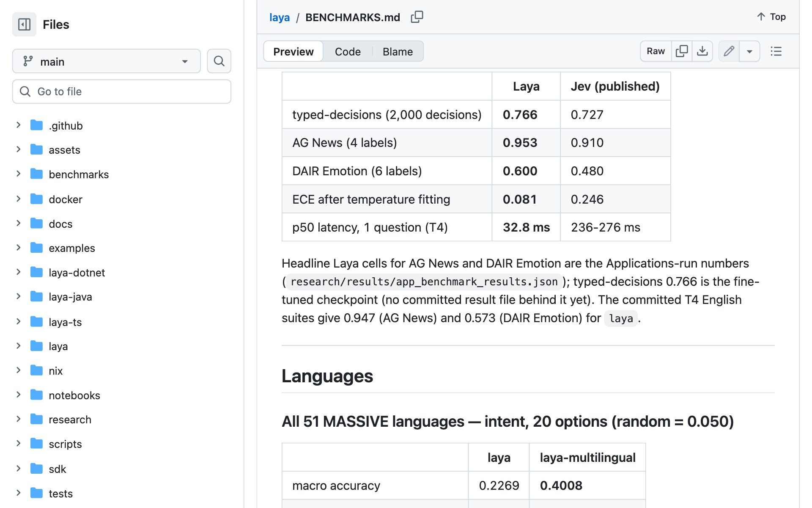Click the sdk folder icon
The image size is (812, 508).
coord(37,469)
